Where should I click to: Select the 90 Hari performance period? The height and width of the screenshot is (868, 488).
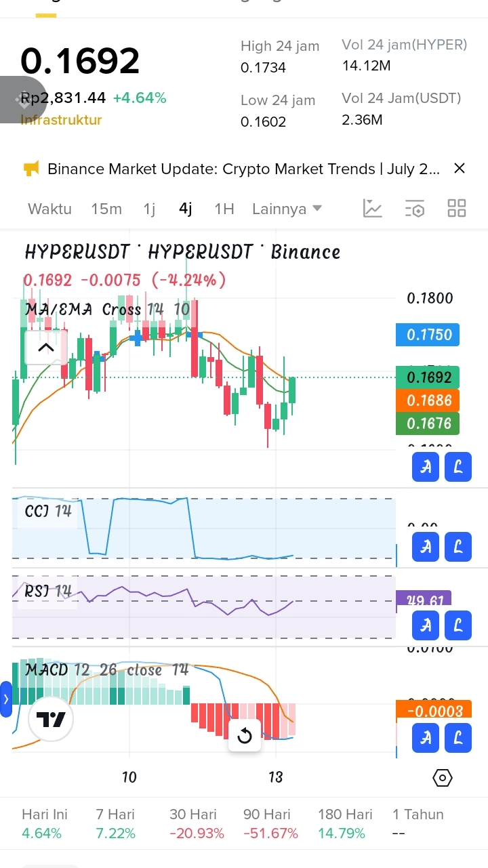(x=270, y=823)
